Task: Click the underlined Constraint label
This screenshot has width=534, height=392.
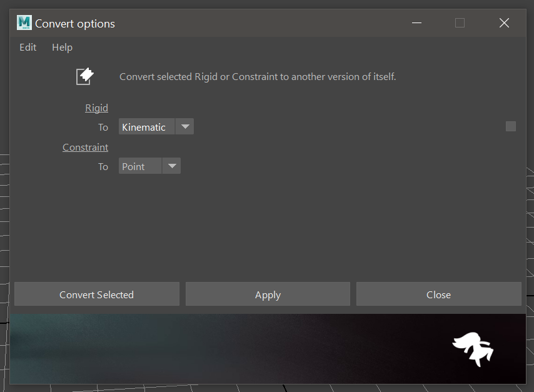Action: (85, 148)
